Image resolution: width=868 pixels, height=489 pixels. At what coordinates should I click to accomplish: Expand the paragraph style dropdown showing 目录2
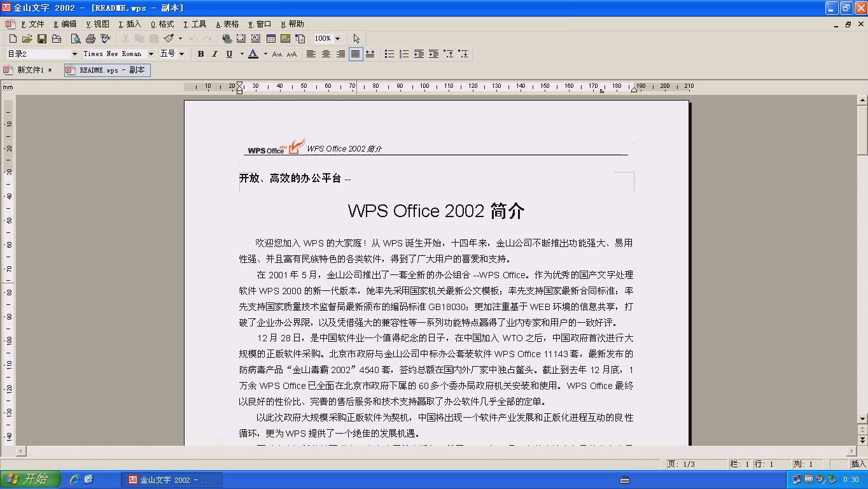click(74, 54)
